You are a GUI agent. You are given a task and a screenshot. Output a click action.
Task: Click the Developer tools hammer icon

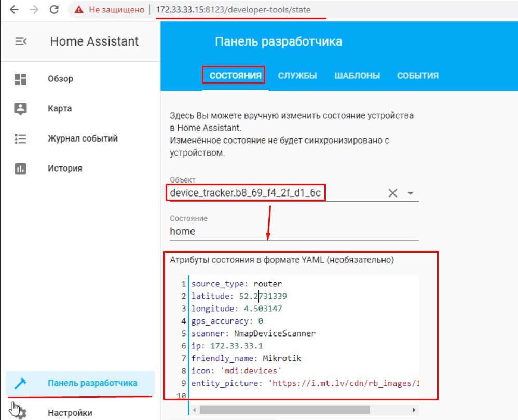click(x=21, y=383)
